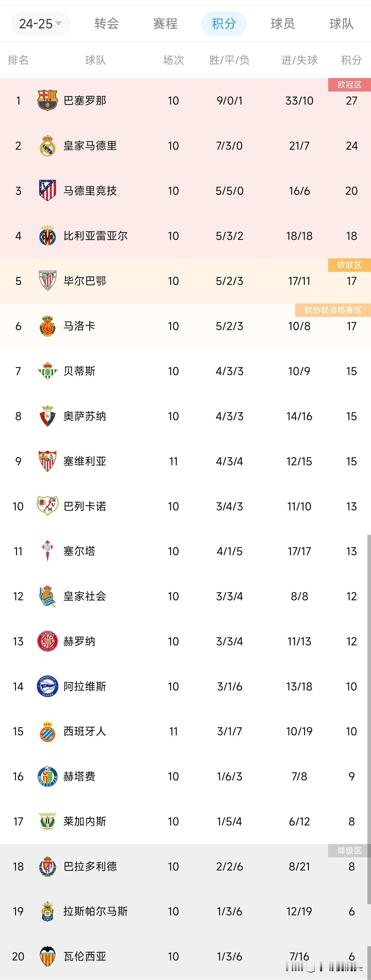Click the 欧冠区 zone label
The width and height of the screenshot is (371, 980).
point(349,85)
